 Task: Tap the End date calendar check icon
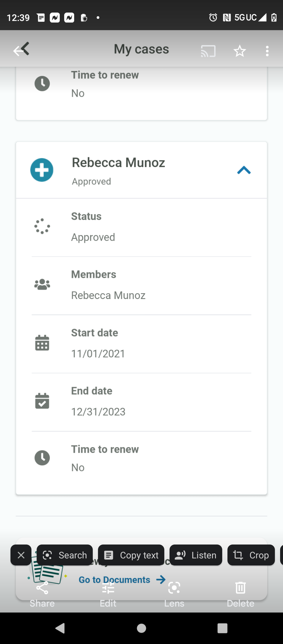(42, 401)
